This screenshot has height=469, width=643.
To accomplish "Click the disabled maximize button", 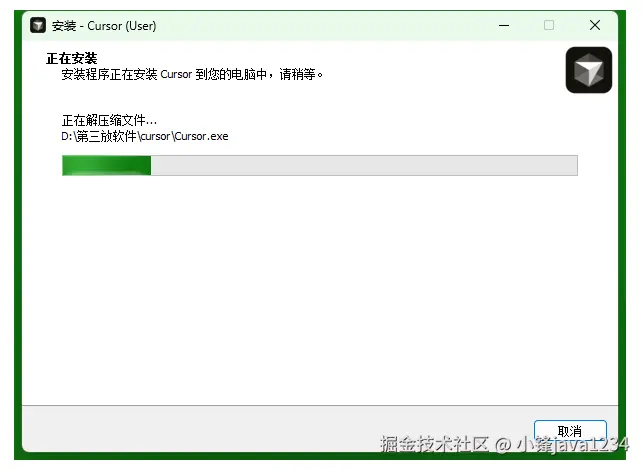I will pos(549,25).
